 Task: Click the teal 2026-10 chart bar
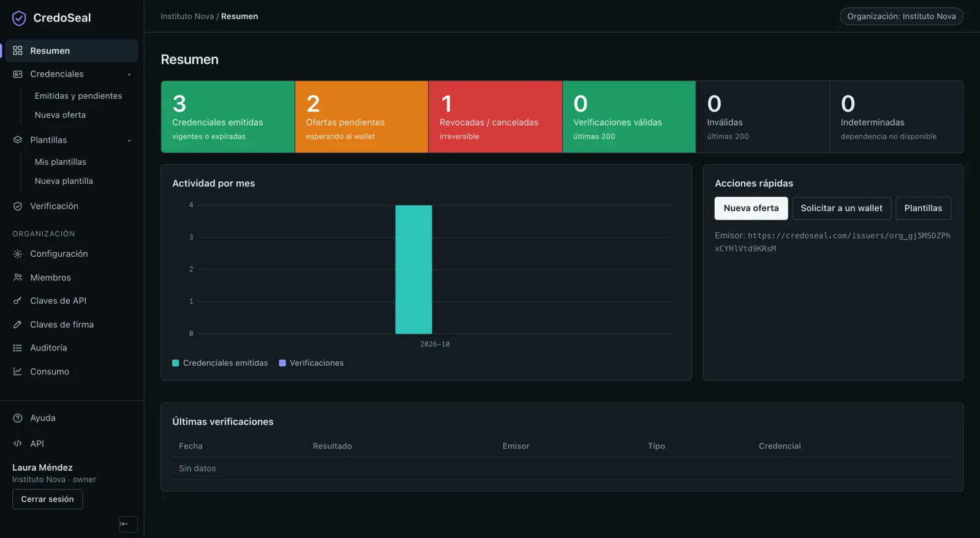(x=413, y=270)
